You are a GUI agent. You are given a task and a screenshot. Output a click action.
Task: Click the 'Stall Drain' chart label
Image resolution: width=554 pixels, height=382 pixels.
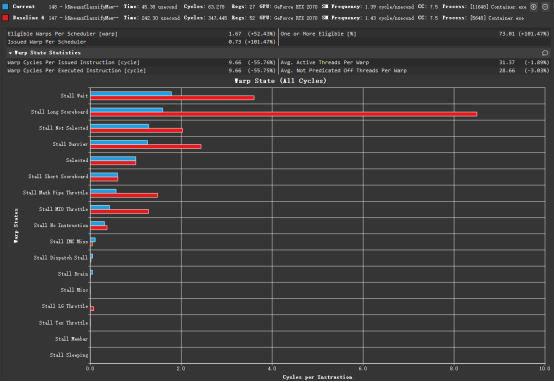tap(73, 274)
